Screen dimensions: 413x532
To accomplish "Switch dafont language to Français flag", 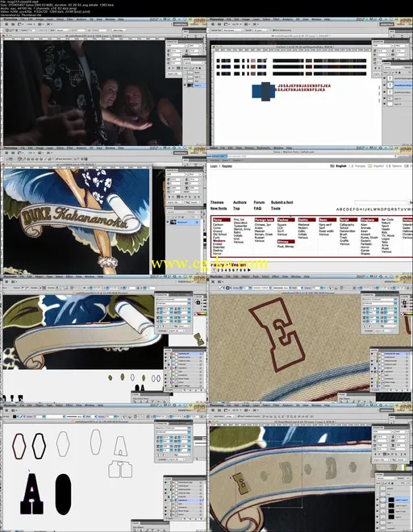I will 351,166.
